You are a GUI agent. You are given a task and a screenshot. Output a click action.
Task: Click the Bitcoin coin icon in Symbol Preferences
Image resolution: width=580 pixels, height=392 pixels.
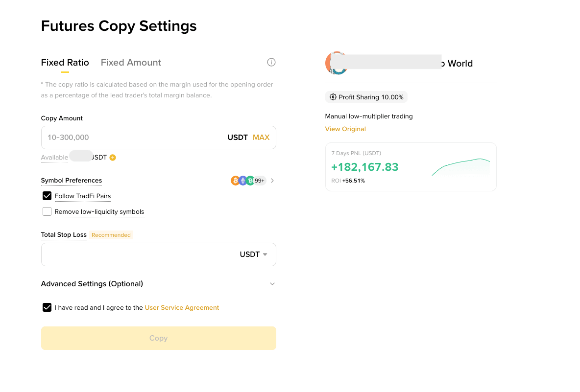235,180
